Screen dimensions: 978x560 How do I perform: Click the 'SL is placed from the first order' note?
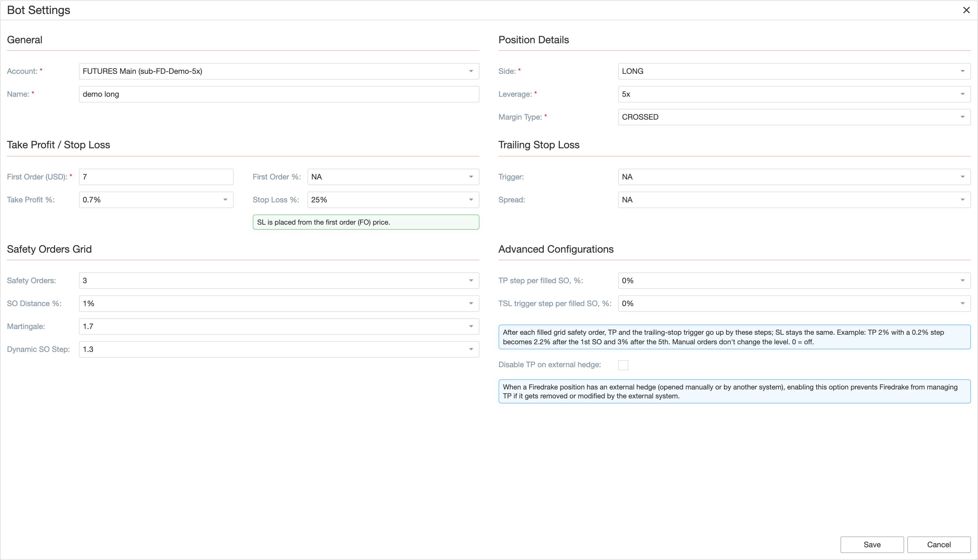click(366, 222)
